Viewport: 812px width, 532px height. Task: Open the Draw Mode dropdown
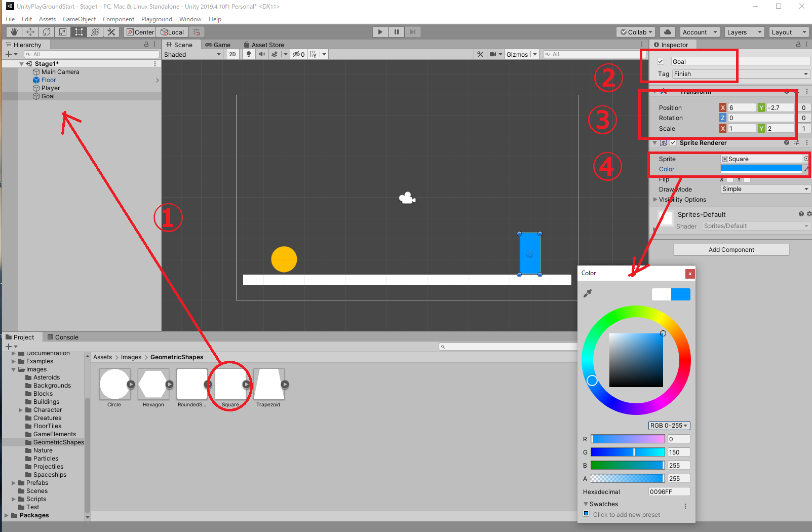tap(765, 189)
